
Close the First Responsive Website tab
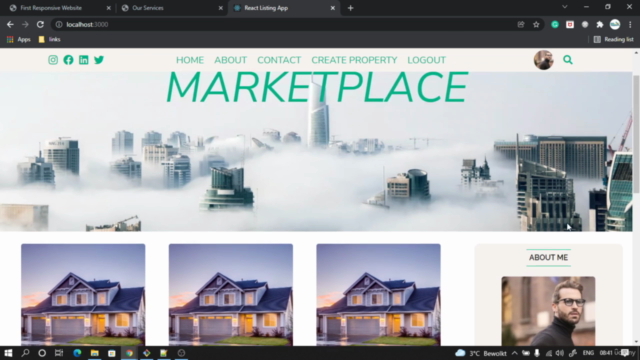[109, 8]
